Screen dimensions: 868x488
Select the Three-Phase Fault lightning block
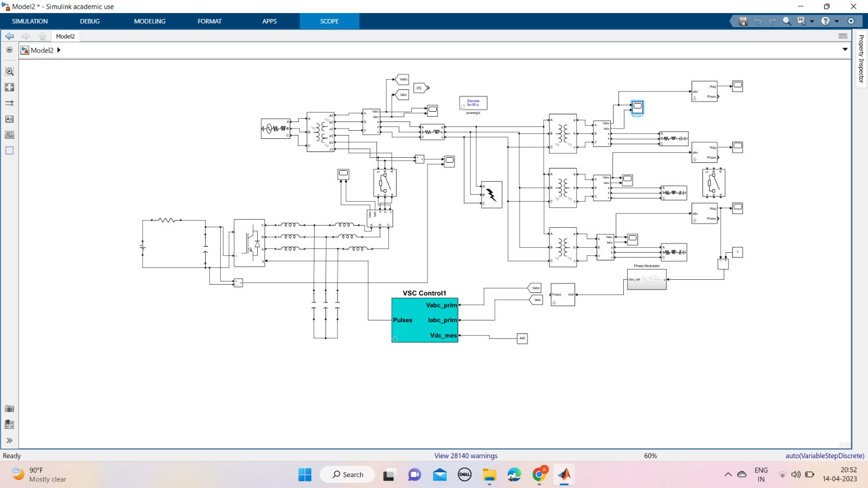pos(492,195)
